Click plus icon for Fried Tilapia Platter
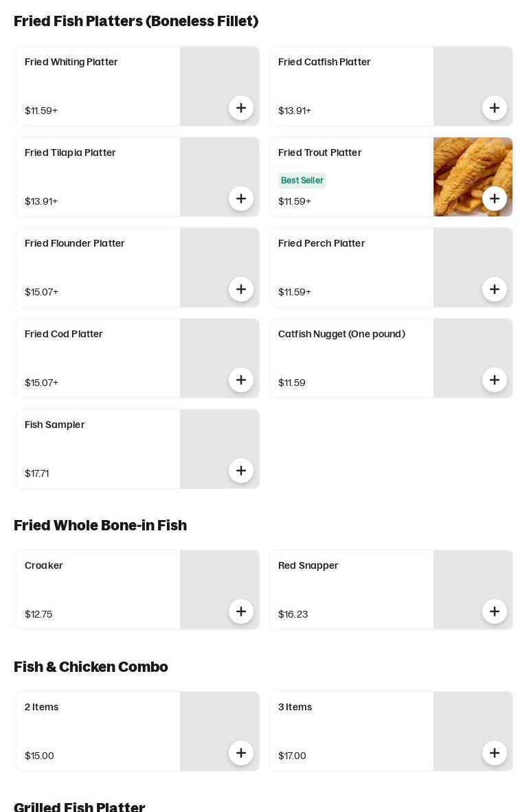Viewport: 529px width, 812px height. coord(241,199)
